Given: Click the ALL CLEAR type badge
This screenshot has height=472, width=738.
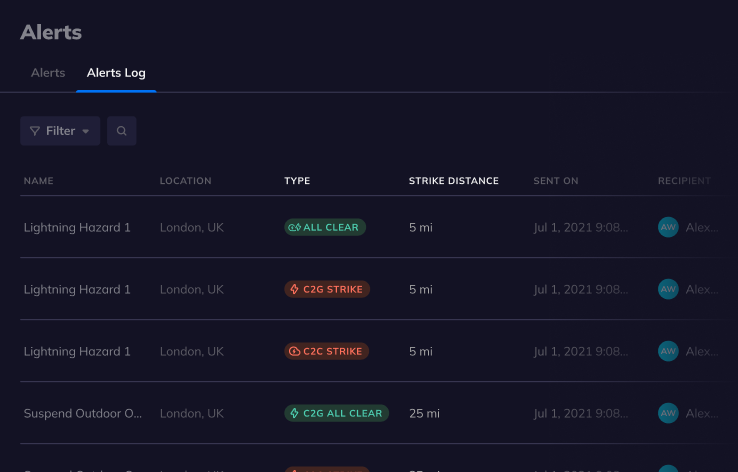Looking at the screenshot, I should [325, 228].
